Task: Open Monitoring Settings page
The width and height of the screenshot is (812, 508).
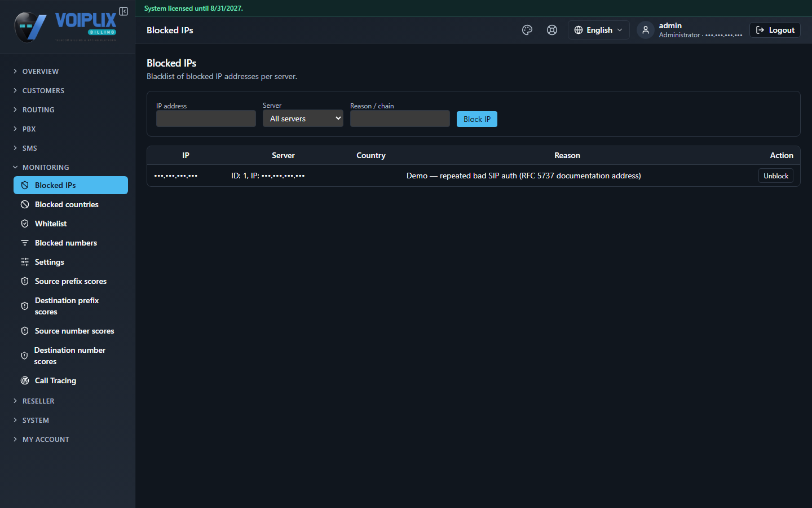Action: (70, 262)
